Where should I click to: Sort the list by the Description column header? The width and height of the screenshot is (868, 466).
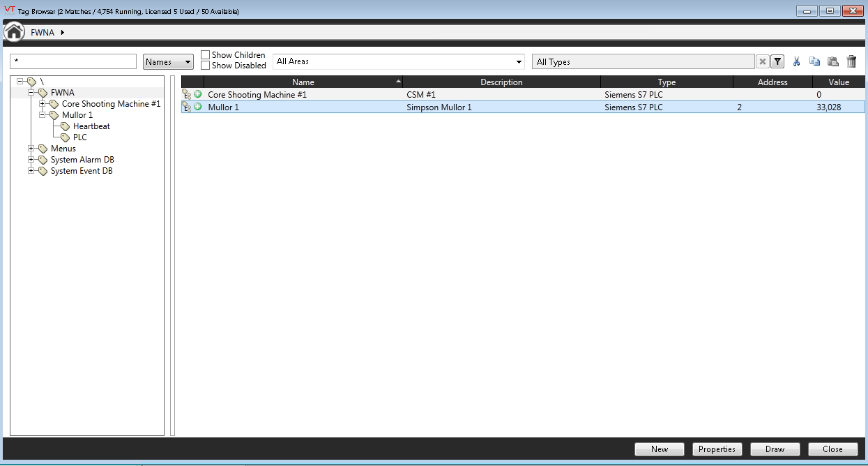(501, 82)
